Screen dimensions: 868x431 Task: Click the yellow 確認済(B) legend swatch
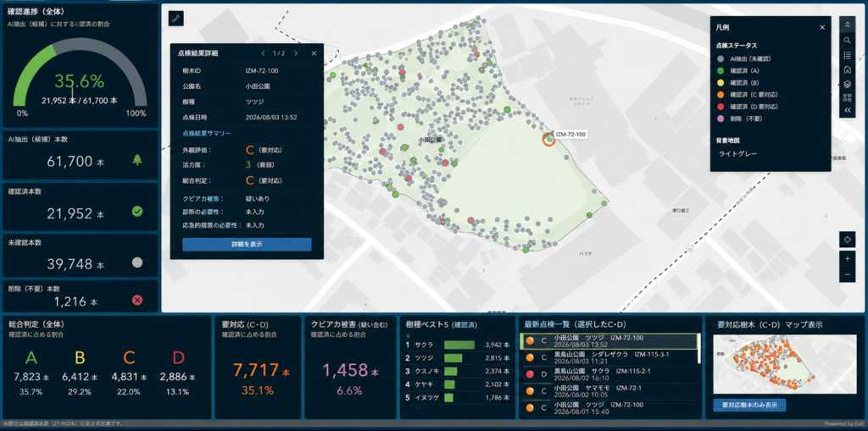point(721,82)
